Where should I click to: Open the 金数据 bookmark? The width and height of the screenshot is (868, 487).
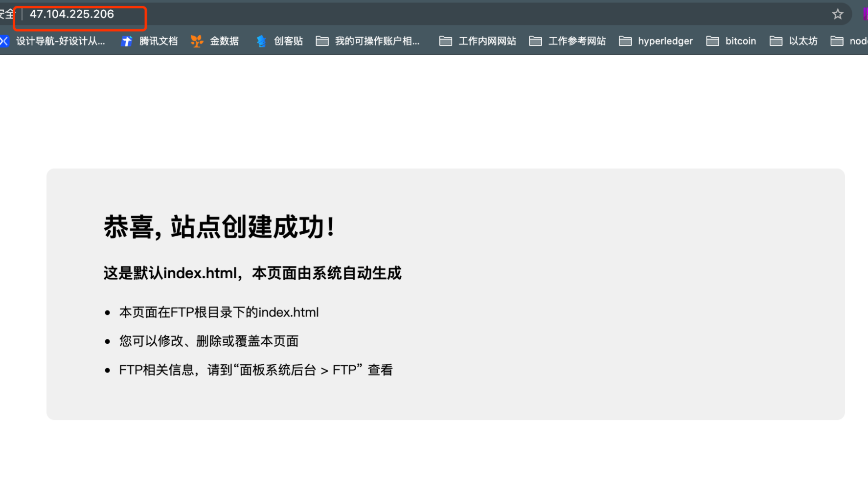[215, 41]
